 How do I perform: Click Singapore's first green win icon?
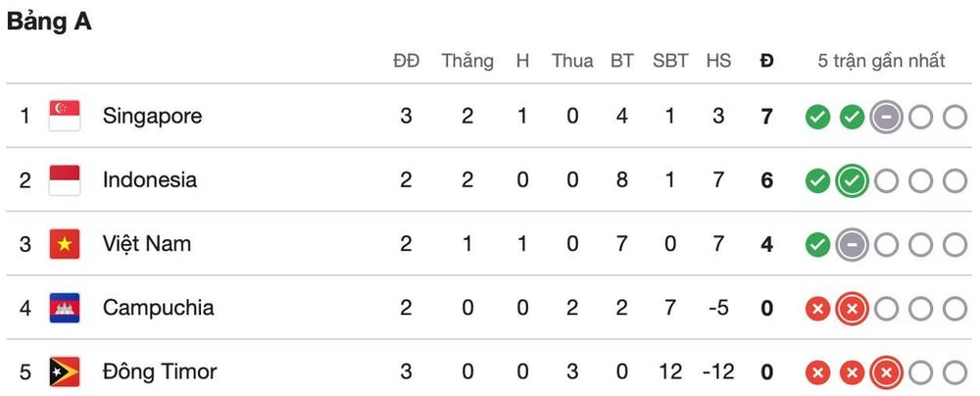[817, 117]
